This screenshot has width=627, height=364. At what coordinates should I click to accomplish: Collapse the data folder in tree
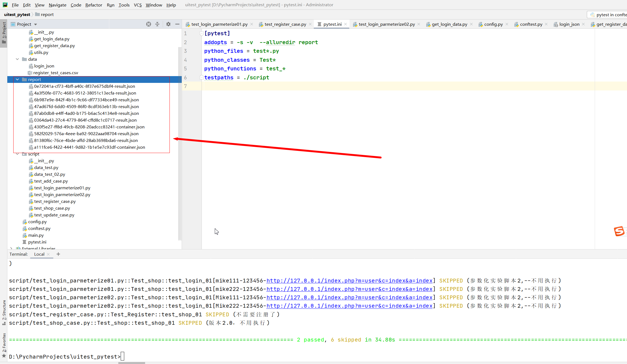pos(17,59)
